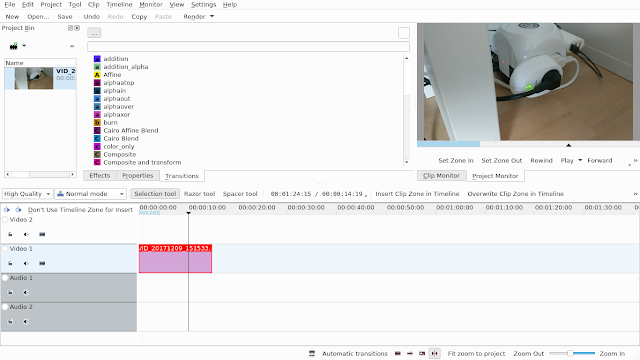Open the Render dropdown arrow
This screenshot has width=640, height=360.
tap(212, 16)
